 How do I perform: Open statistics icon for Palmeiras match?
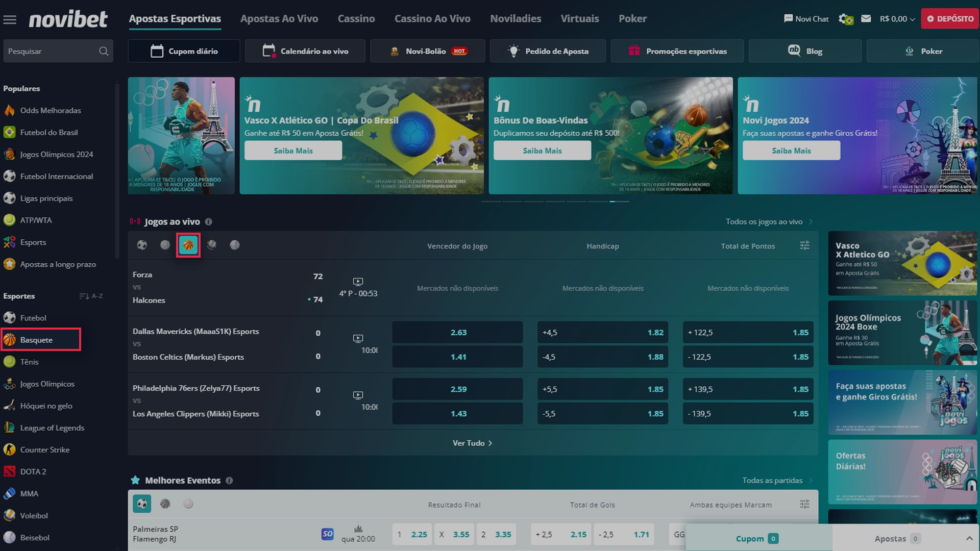tap(358, 529)
